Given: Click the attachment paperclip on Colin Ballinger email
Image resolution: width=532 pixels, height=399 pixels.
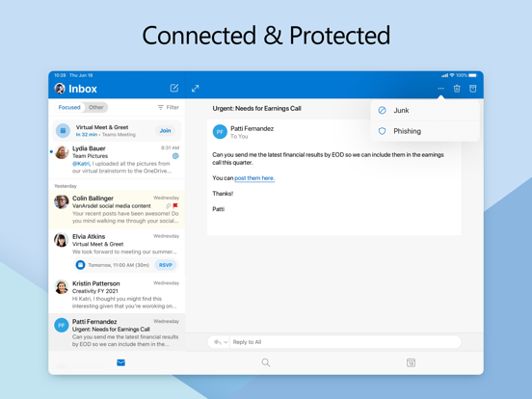Looking at the screenshot, I should point(168,205).
